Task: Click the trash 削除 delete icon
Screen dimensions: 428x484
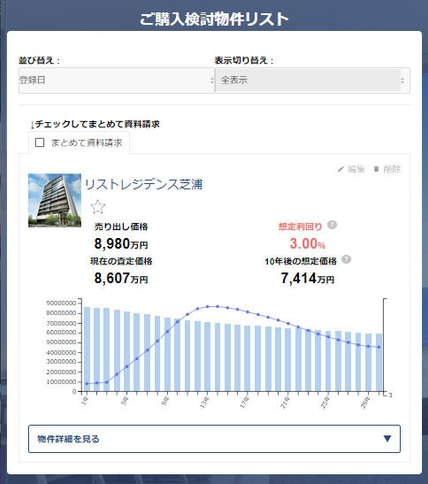Action: pos(376,169)
